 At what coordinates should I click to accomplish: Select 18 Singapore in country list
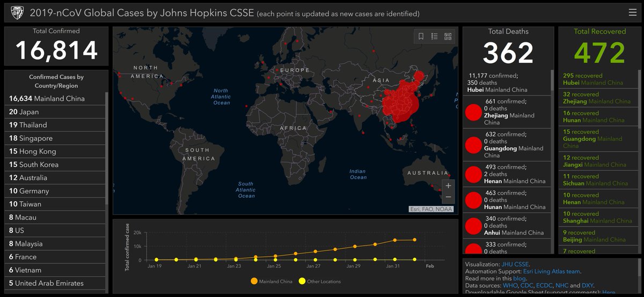[54, 138]
